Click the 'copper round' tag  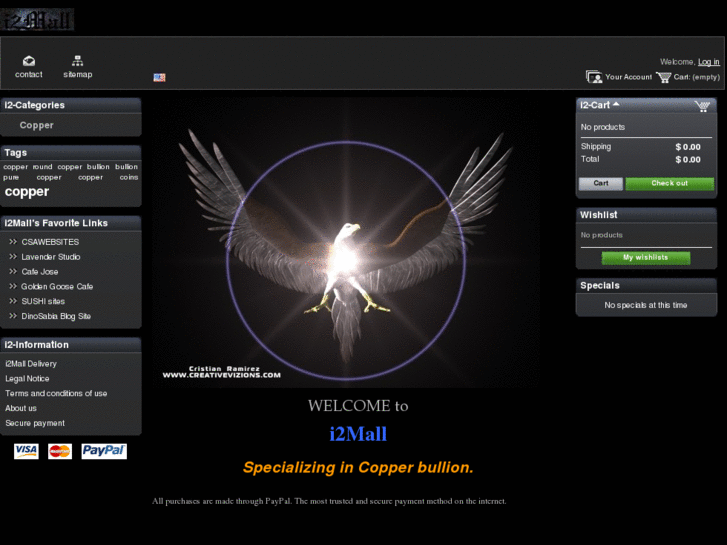(x=28, y=167)
